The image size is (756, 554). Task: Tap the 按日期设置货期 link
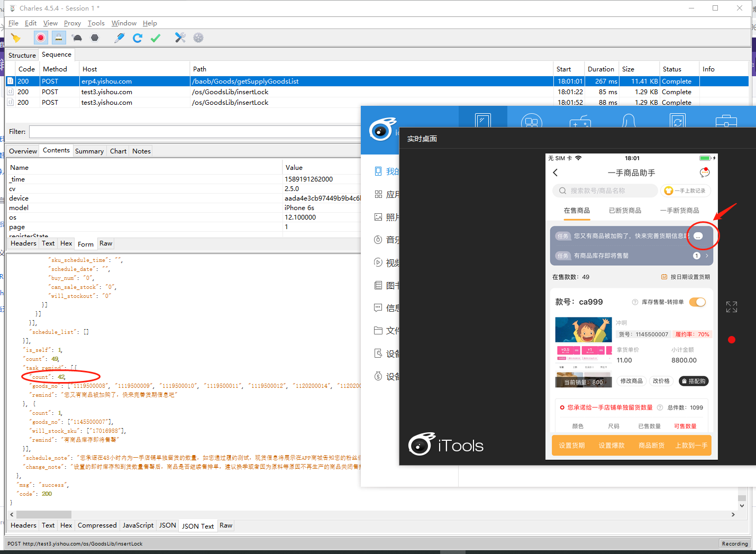(x=686, y=277)
